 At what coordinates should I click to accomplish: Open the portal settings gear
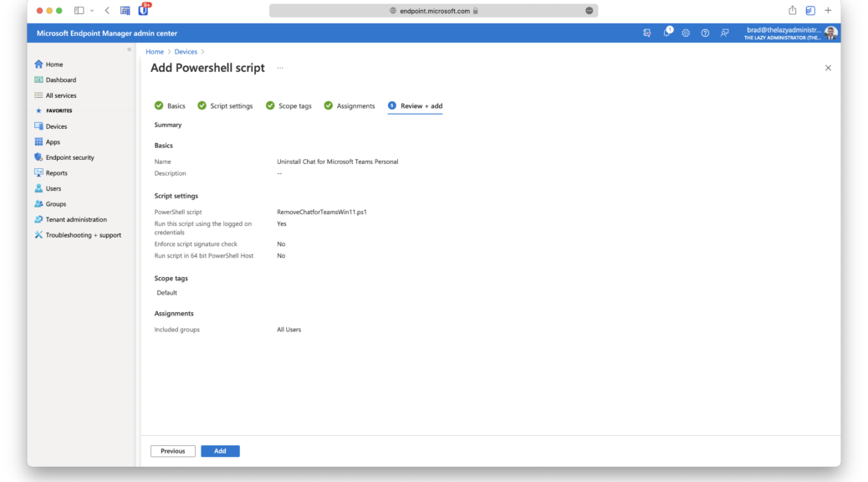coord(686,33)
